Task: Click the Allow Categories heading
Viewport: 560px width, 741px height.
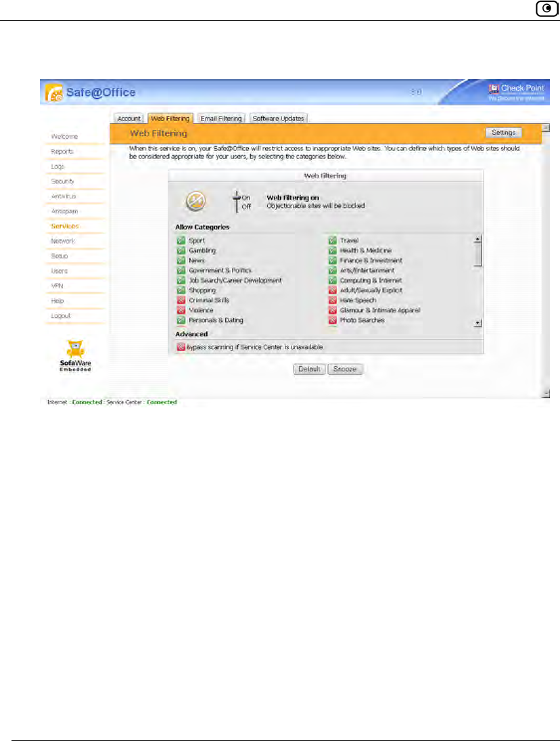Action: [x=203, y=227]
